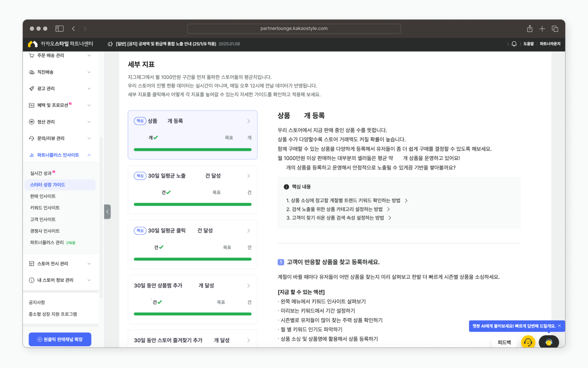Click the Kakaostyle Partner Center logo
Image resolution: width=588 pixels, height=368 pixels.
pos(61,44)
